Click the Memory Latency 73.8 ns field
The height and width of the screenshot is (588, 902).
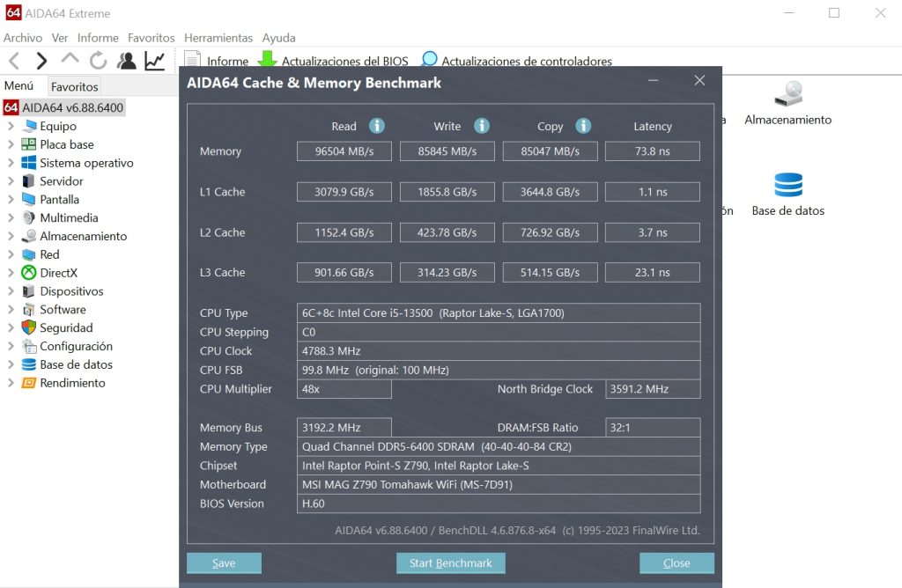[653, 151]
